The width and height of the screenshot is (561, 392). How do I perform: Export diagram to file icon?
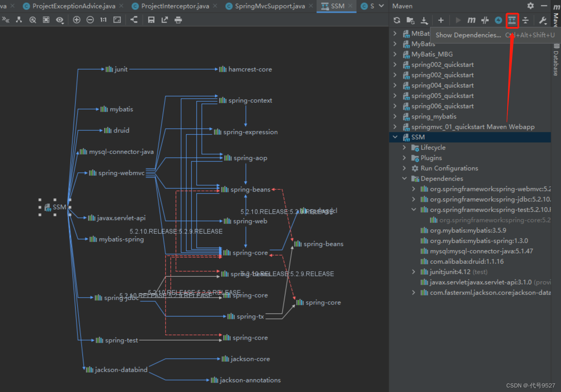pos(164,20)
